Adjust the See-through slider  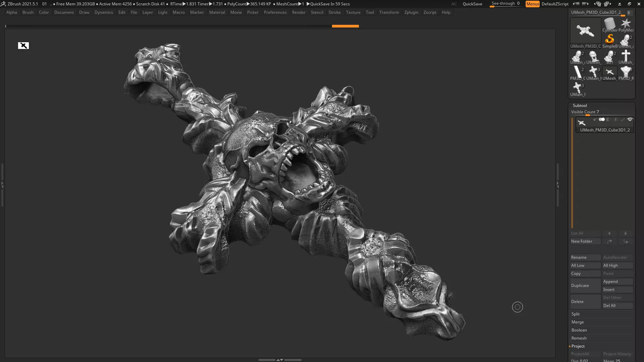click(505, 4)
